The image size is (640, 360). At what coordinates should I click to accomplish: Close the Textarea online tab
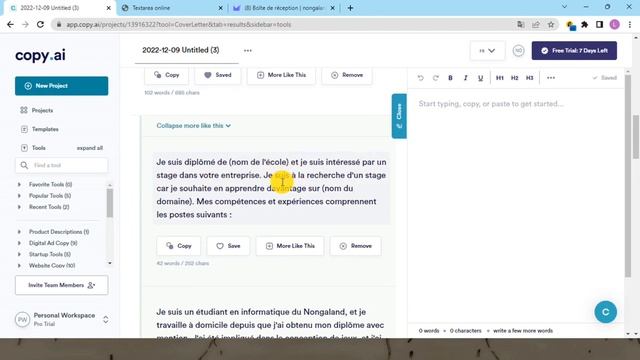(x=220, y=8)
